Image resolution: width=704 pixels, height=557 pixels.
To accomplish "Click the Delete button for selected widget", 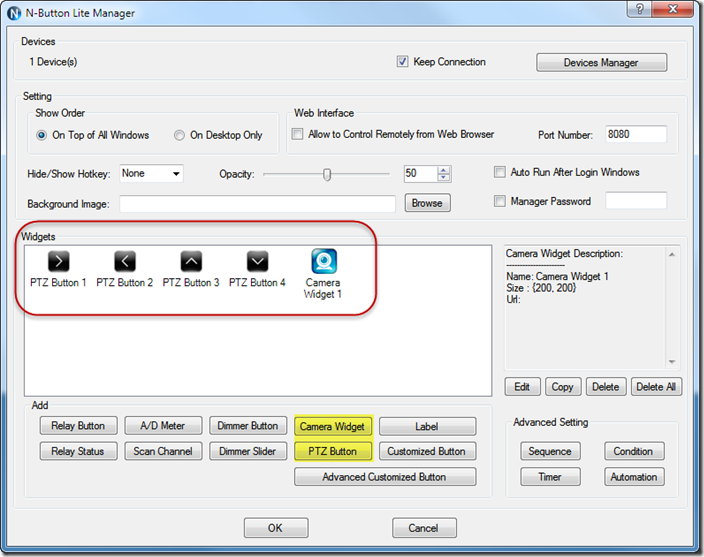I will pos(606,387).
